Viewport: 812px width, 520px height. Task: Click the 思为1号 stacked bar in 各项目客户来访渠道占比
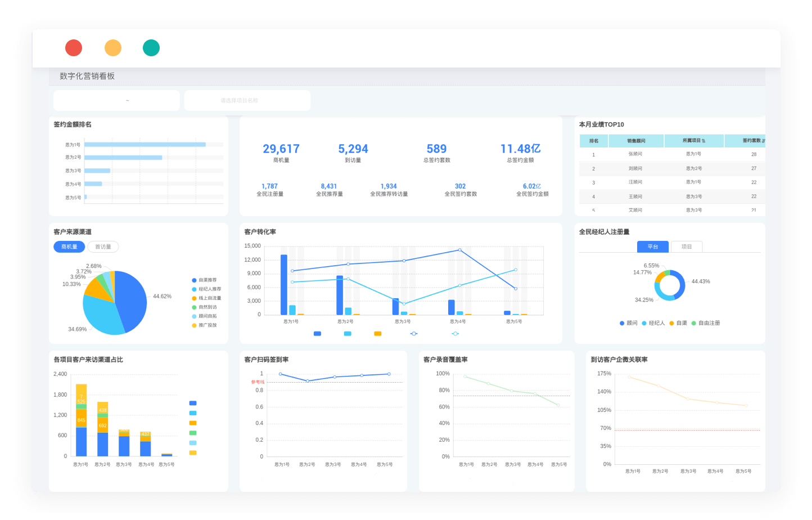[82, 420]
